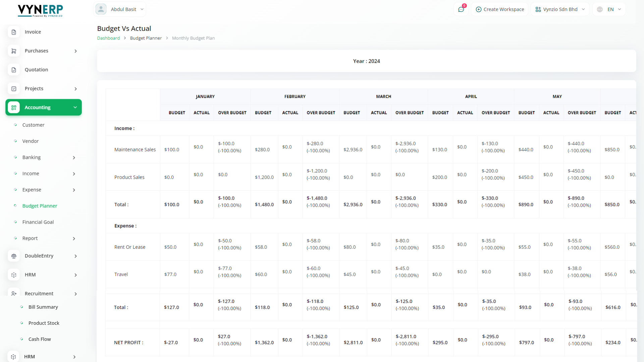Click the VYNERP logo
The width and height of the screenshot is (644, 362).
point(40,11)
